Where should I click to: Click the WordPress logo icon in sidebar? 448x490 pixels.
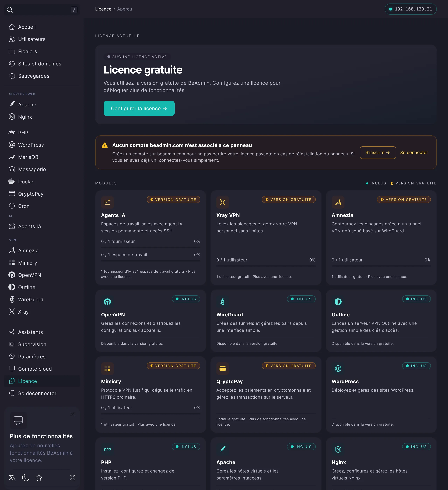(12, 145)
